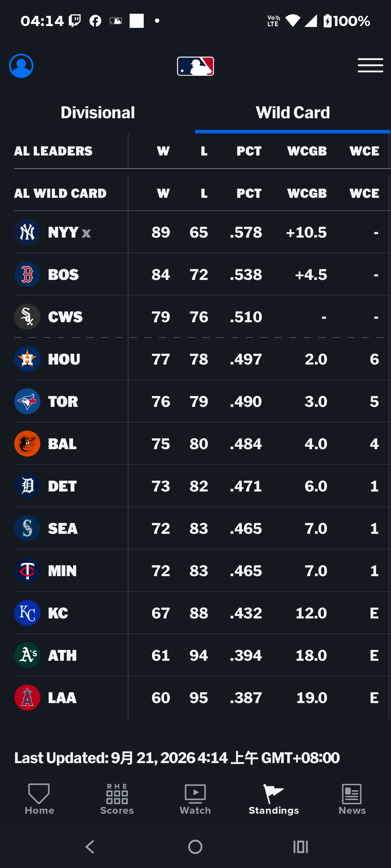This screenshot has width=391, height=868.
Task: Open the Watch section
Action: [195, 799]
